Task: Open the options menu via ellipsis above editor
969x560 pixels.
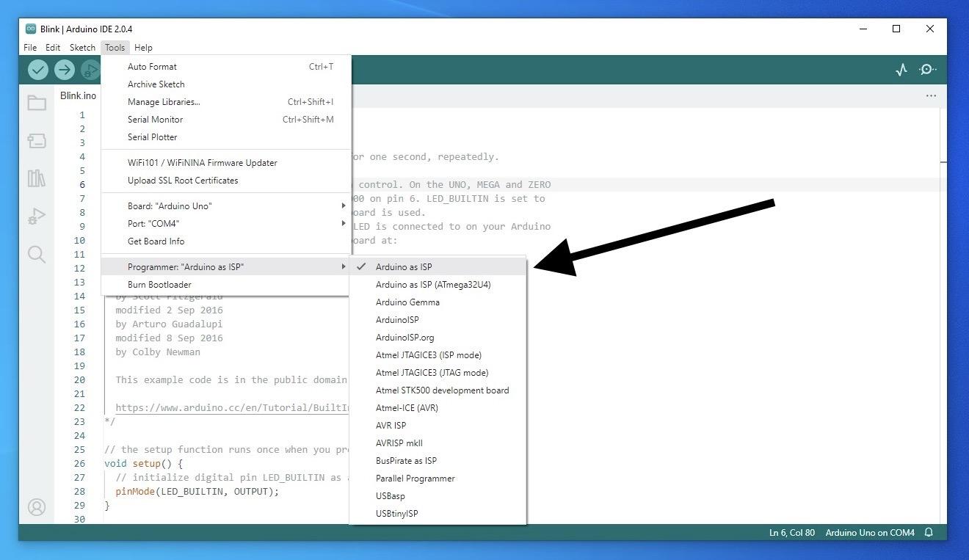Action: [x=931, y=95]
